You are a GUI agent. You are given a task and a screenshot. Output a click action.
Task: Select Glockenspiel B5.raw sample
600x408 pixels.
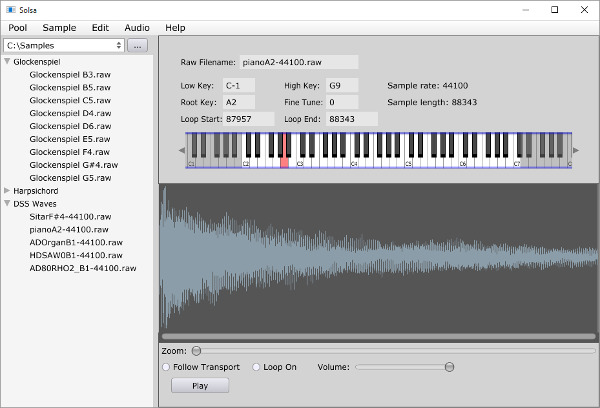click(70, 88)
